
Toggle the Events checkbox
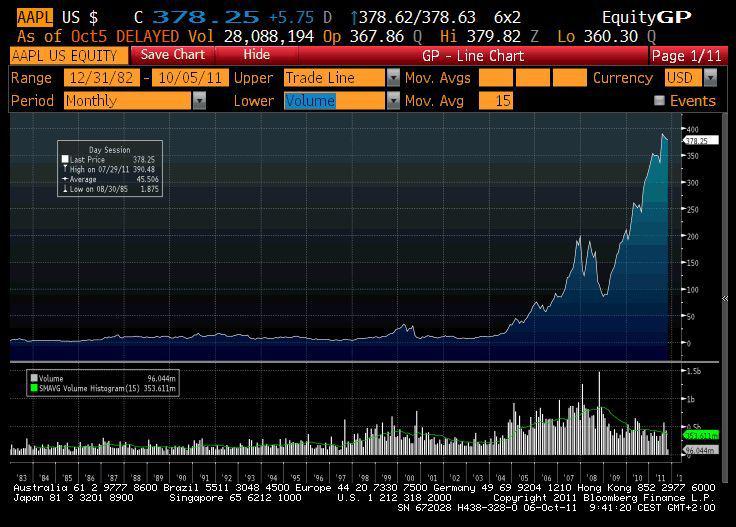tap(659, 100)
